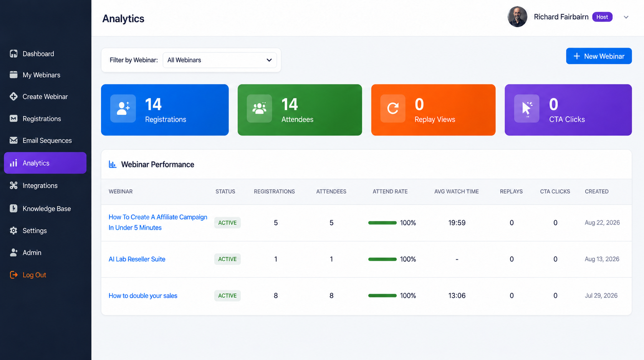Click the 13:06 watch time value
The width and height of the screenshot is (644, 360).
457,296
